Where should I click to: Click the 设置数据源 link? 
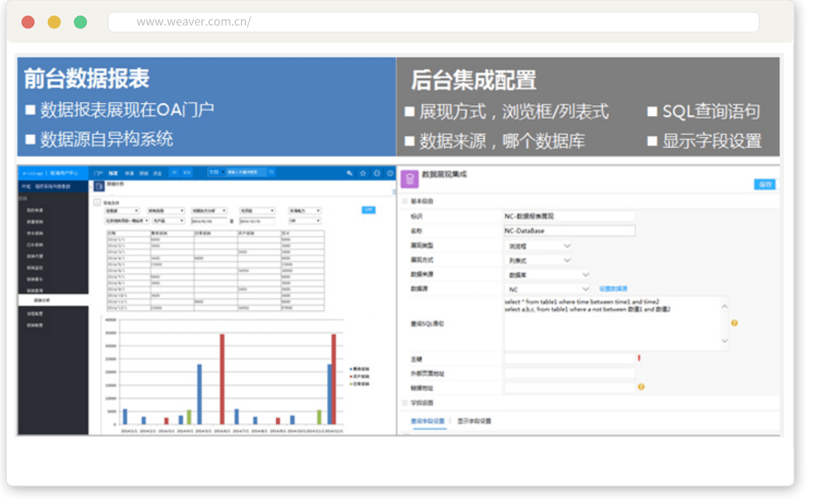(613, 289)
